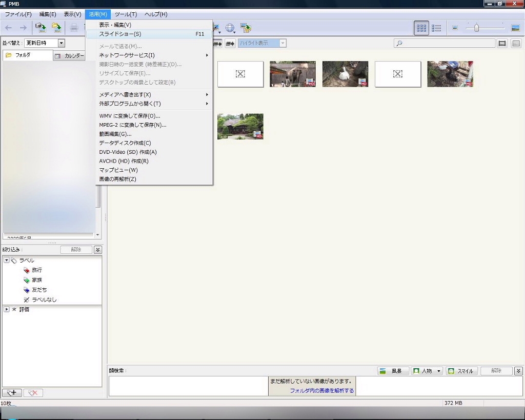
Task: Switch to thumbnail grid view
Action: (x=421, y=28)
